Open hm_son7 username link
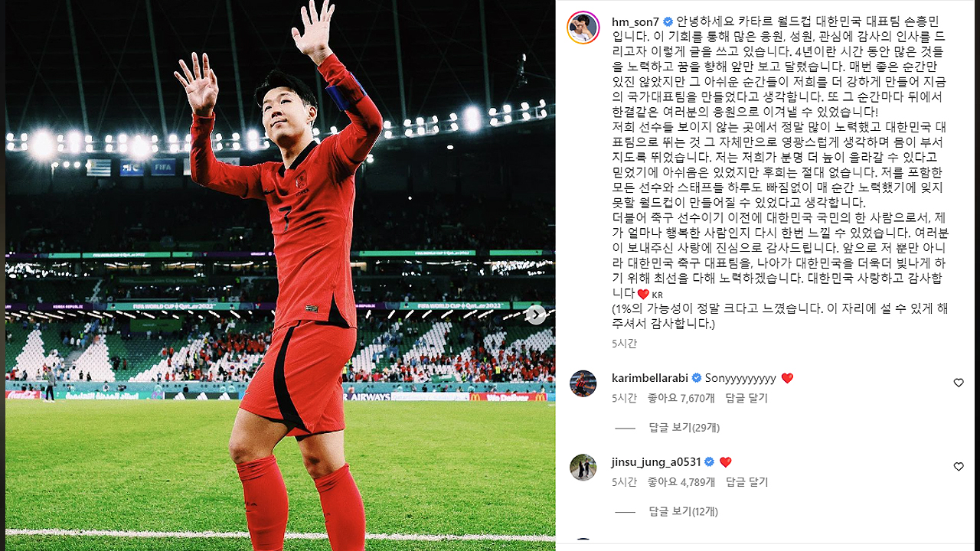The width and height of the screenshot is (980, 551). [x=635, y=21]
